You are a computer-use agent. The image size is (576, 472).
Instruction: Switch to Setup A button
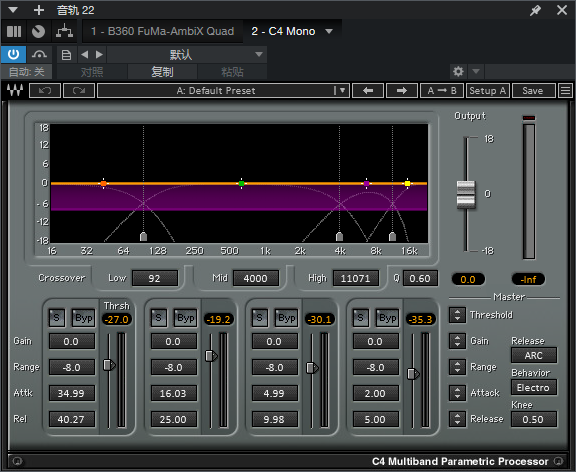[487, 90]
